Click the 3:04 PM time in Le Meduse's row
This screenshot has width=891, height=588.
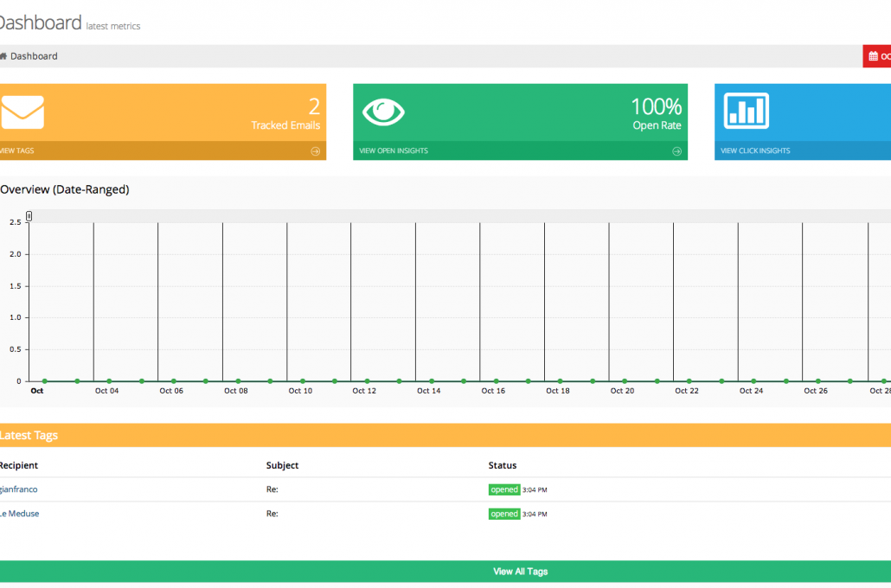pyautogui.click(x=535, y=514)
